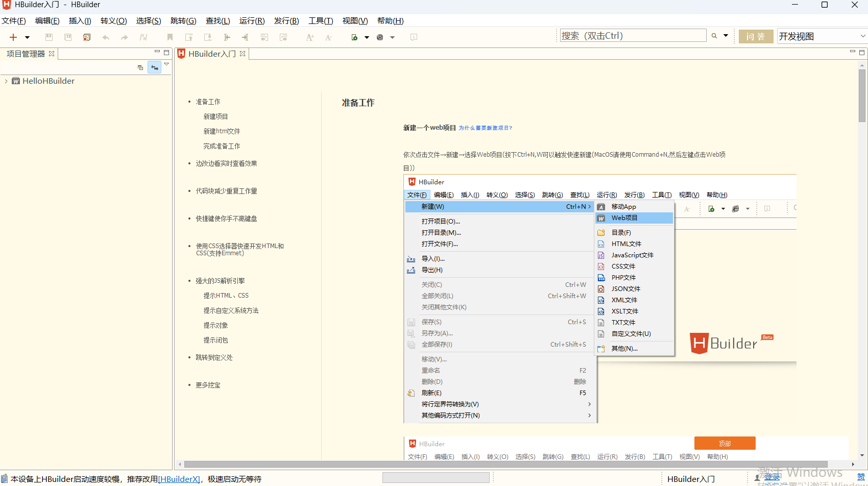Screen dimensions: 868x486
Task: Open the New item dropdown arrow
Action: [x=28, y=37]
